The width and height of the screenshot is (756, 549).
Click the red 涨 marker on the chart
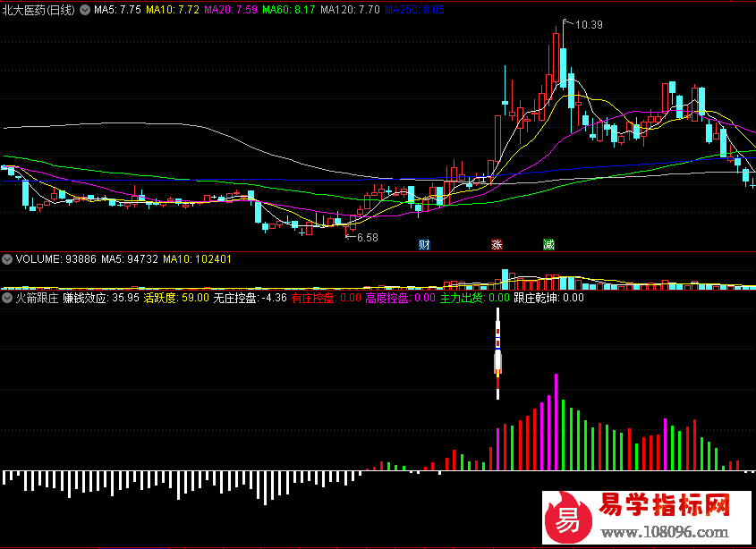tap(497, 244)
